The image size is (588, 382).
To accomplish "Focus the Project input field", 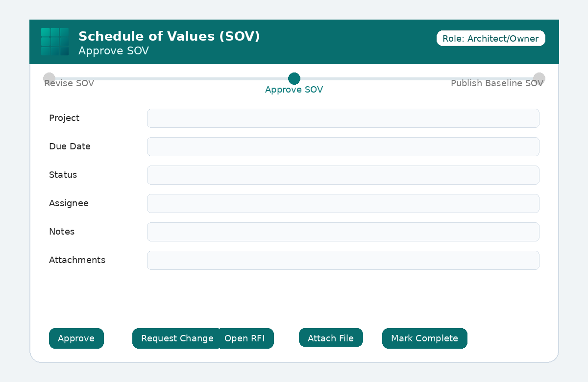I will click(x=343, y=118).
